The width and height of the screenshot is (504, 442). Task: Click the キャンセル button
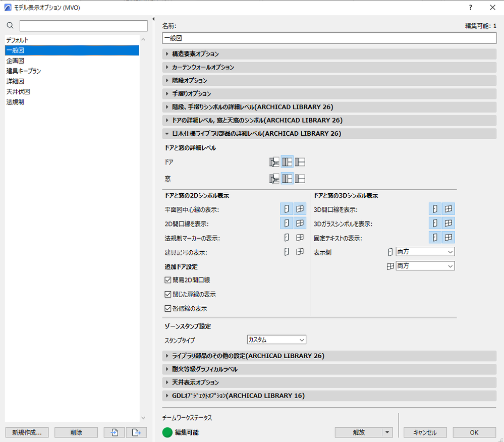click(425, 433)
